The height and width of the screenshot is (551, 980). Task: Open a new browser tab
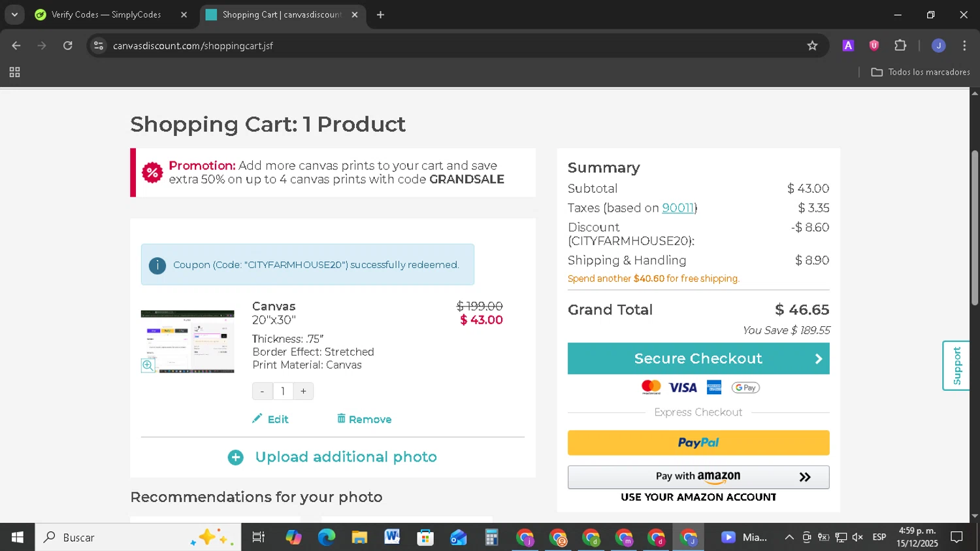point(380,14)
